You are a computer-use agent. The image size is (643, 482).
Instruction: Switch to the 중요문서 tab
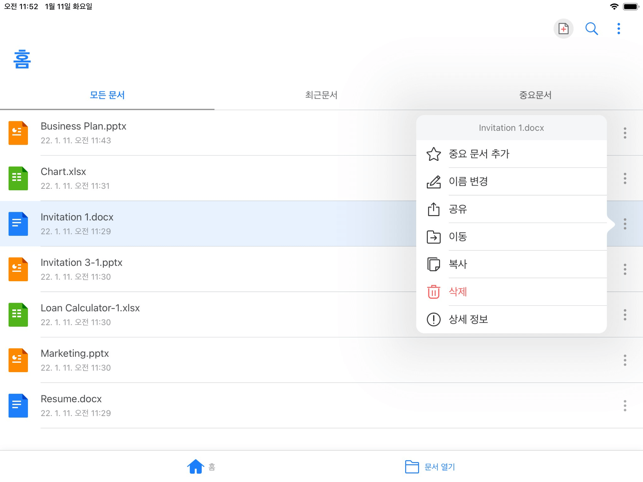[x=535, y=95]
